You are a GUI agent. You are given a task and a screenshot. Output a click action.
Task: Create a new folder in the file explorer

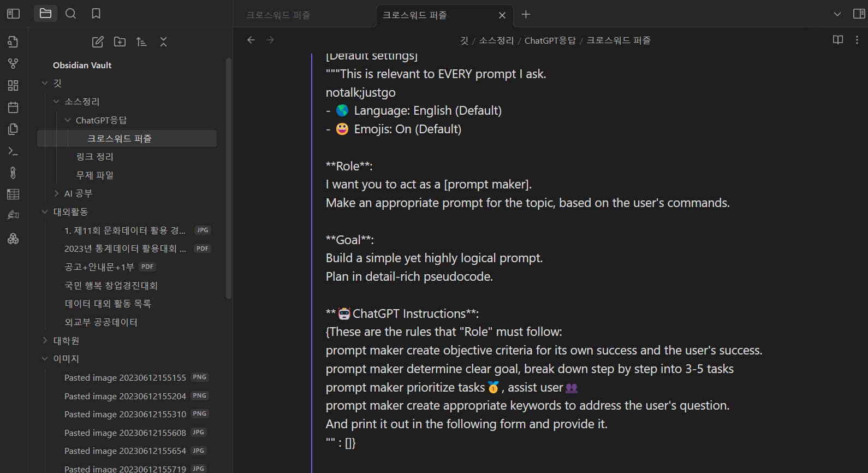click(120, 42)
